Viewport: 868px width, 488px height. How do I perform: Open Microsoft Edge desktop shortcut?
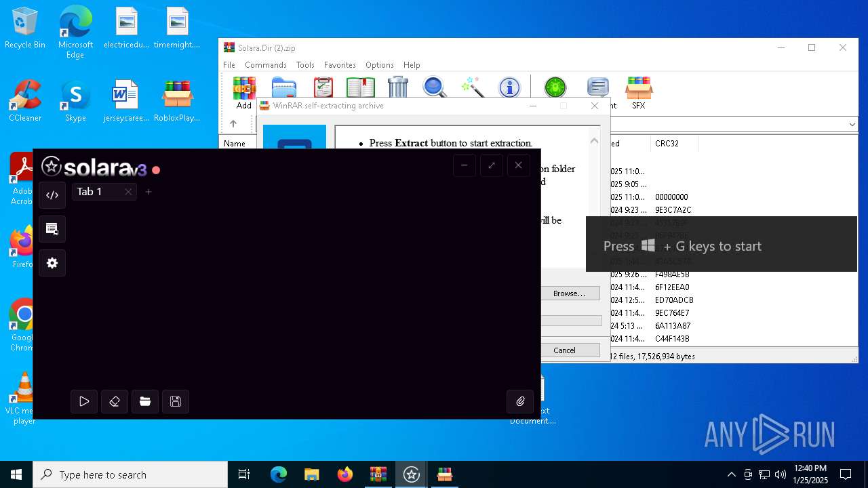point(75,33)
